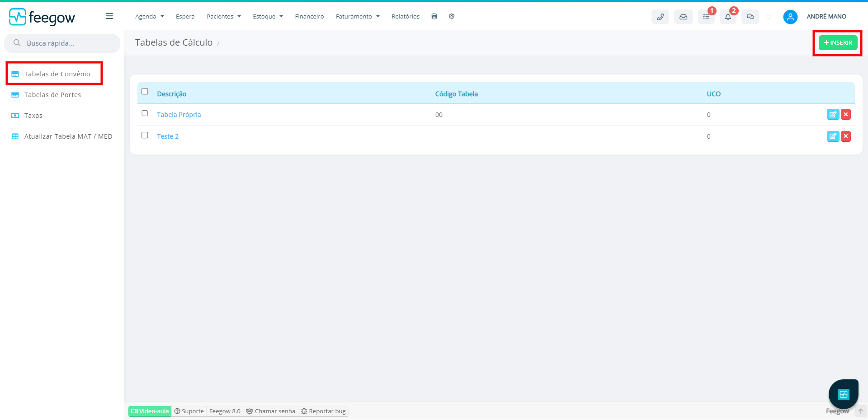Select Taxas in sidebar
The height and width of the screenshot is (420, 868).
coord(33,116)
